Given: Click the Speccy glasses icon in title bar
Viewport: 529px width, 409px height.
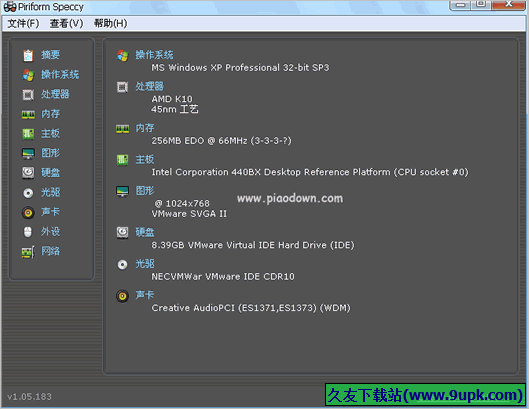Looking at the screenshot, I should (10, 7).
